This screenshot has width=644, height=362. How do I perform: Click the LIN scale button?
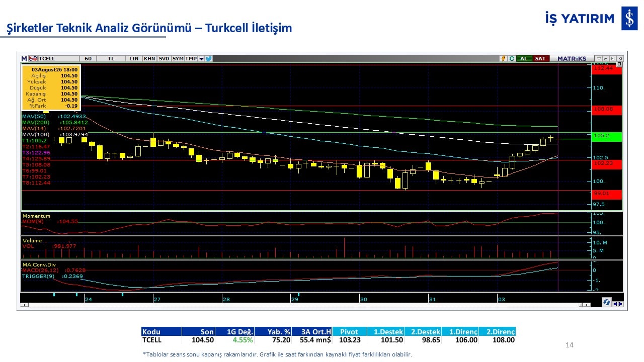tap(134, 58)
